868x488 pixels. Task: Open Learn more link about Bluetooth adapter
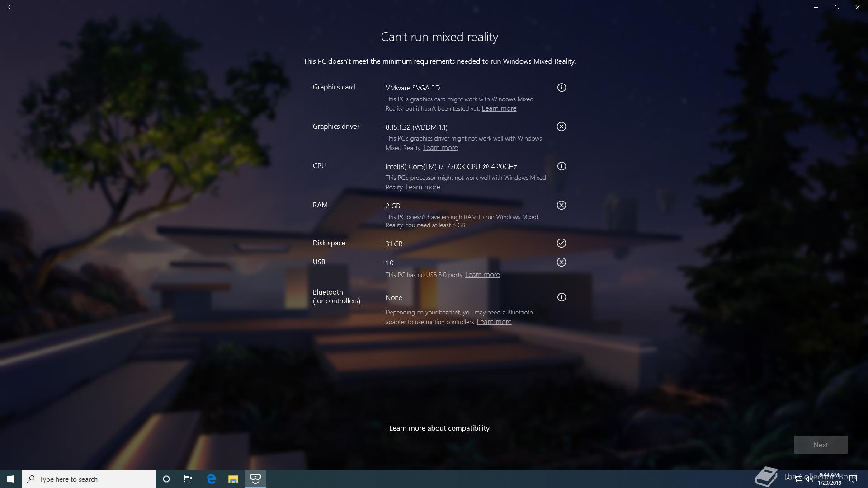click(494, 322)
